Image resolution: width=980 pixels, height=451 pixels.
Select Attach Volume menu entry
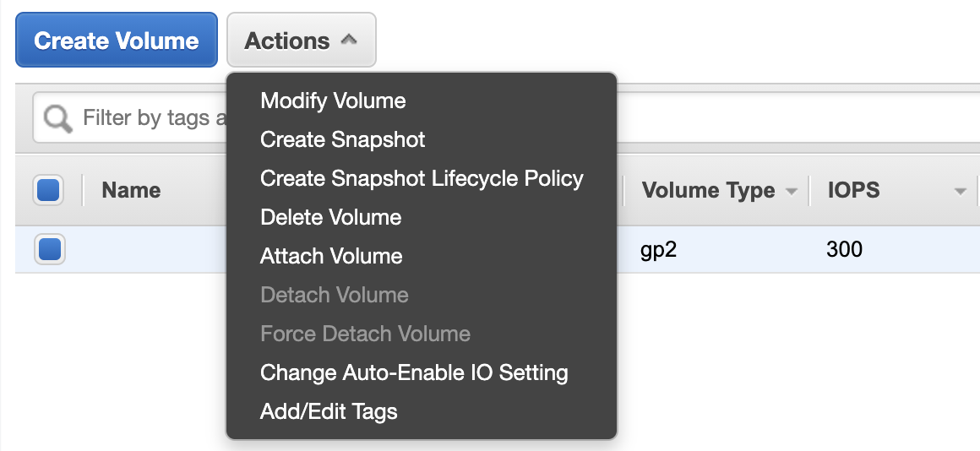pyautogui.click(x=331, y=256)
